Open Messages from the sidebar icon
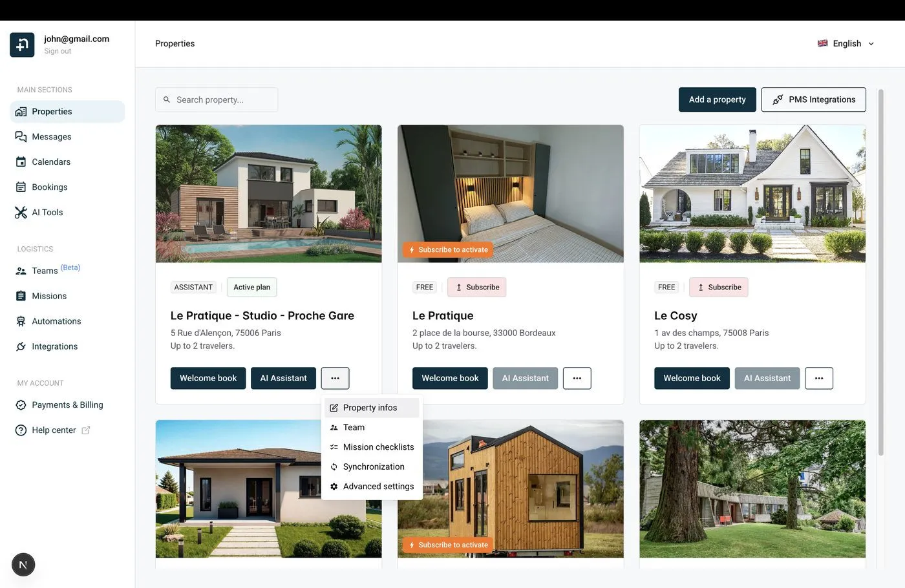Screen dimensions: 905x588 tap(21, 137)
